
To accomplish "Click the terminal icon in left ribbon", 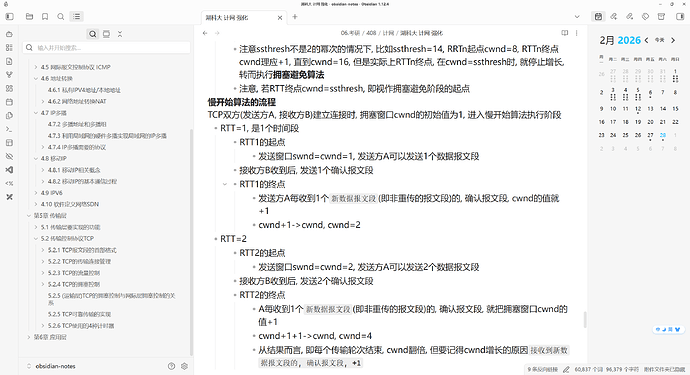I will [9, 129].
